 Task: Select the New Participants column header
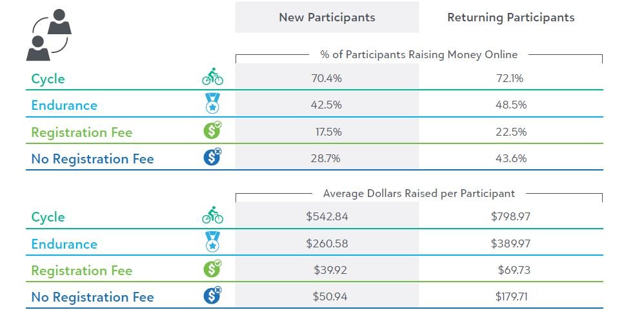tap(327, 17)
